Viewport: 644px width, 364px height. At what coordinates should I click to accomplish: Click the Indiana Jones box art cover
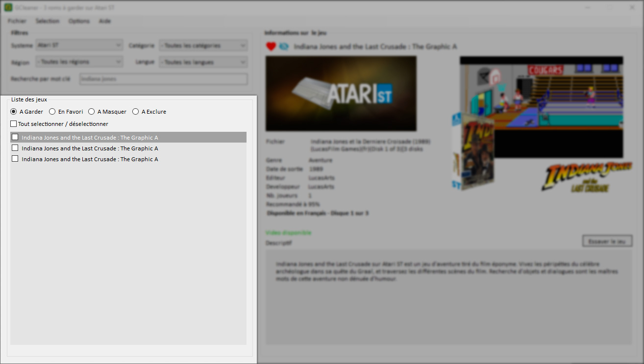click(472, 151)
